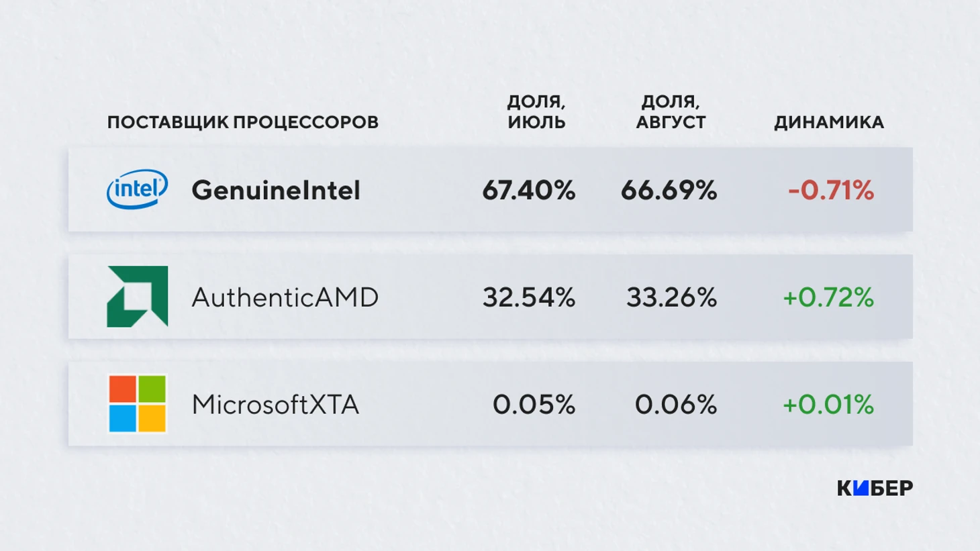Viewport: 980px width, 551px height.
Task: Click the green +0.72% change value
Action: point(828,297)
